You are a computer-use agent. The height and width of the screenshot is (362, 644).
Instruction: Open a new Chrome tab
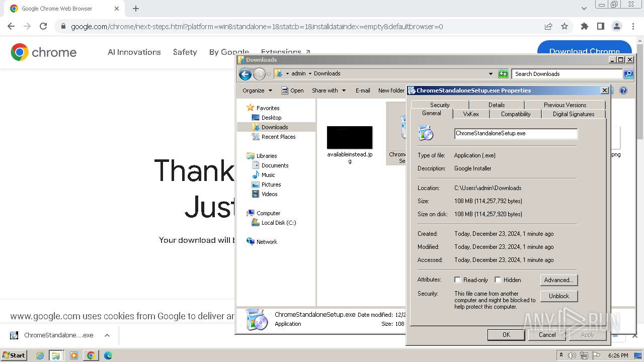[x=136, y=9]
